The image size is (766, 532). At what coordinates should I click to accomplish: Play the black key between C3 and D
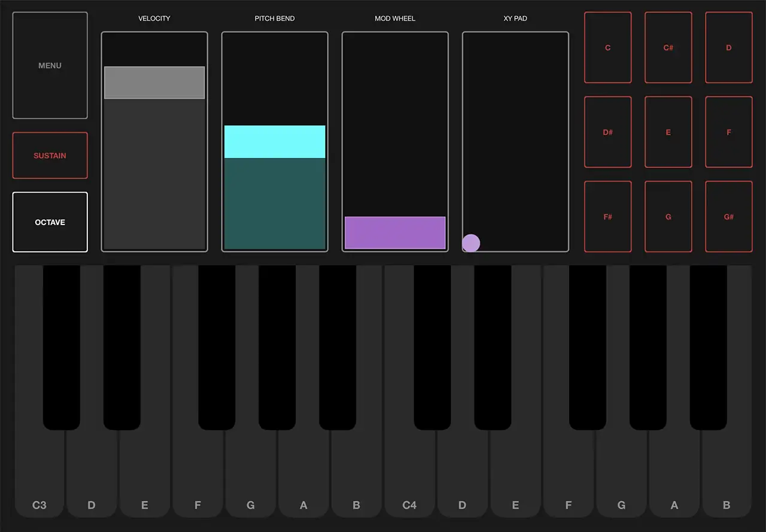(x=62, y=347)
